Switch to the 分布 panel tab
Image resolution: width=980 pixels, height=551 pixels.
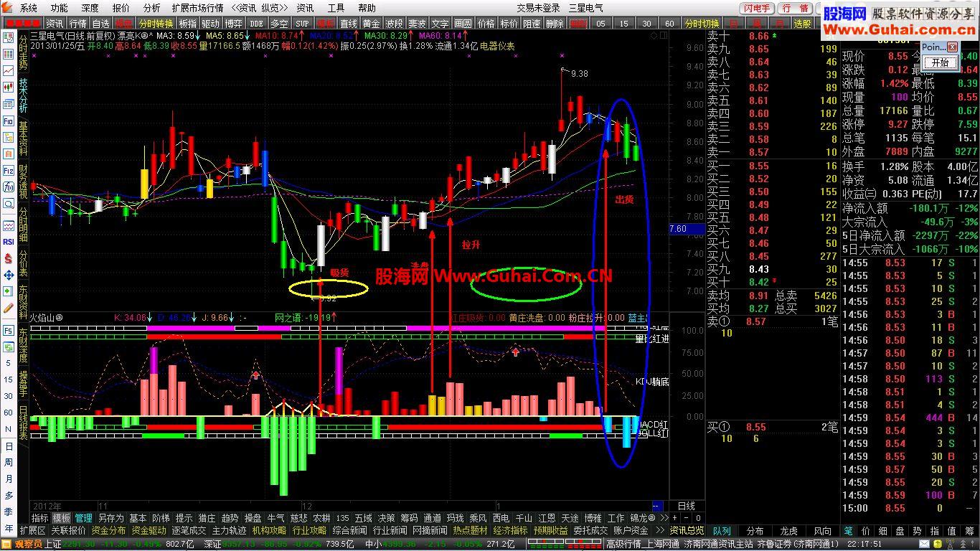tap(755, 531)
